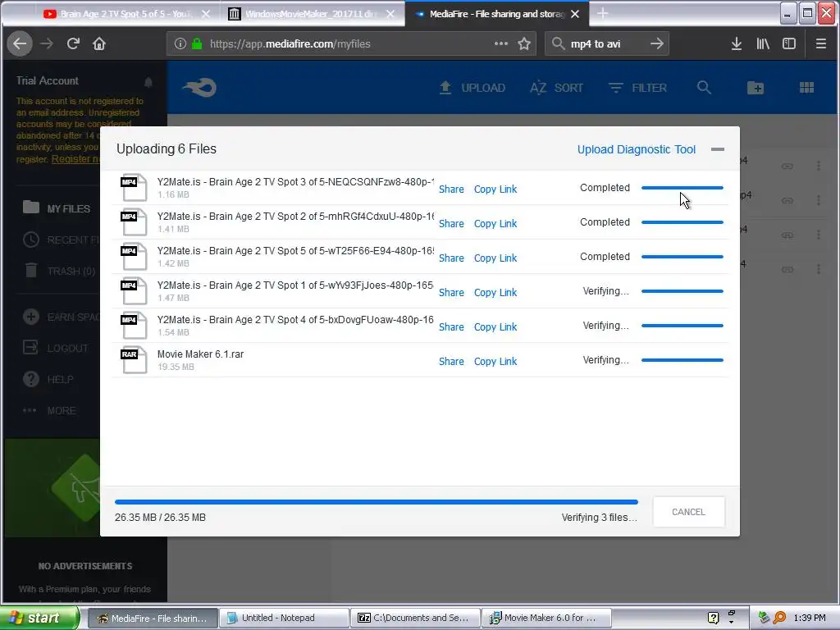Click the overall upload progress bar
This screenshot has height=630, width=840.
(376, 502)
